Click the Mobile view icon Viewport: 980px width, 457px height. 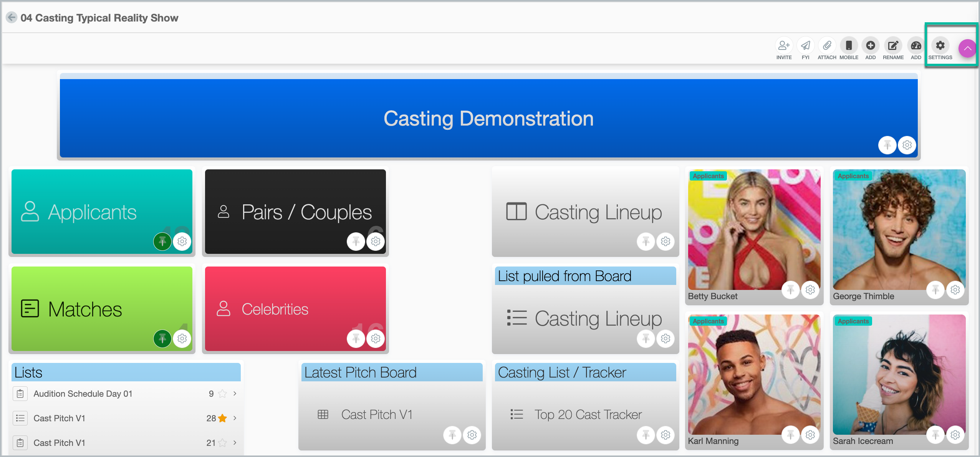click(x=849, y=46)
